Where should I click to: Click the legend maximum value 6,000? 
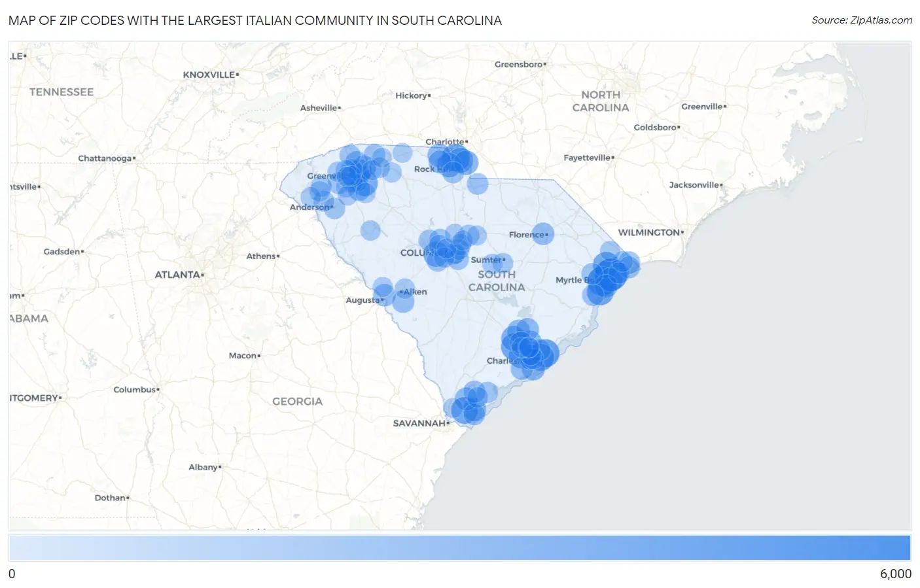pos(895,574)
